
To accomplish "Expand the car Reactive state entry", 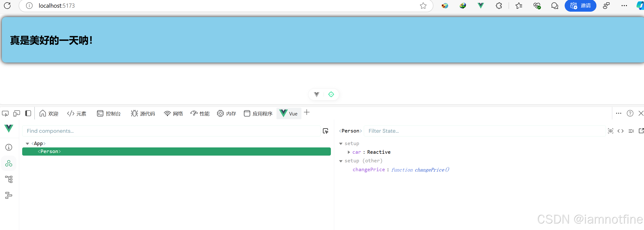I will click(349, 152).
